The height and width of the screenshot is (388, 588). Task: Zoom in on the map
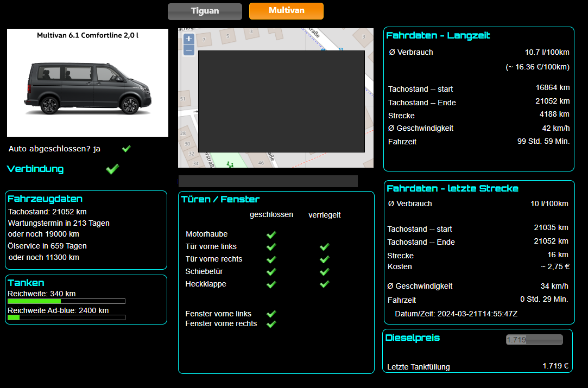click(x=188, y=39)
